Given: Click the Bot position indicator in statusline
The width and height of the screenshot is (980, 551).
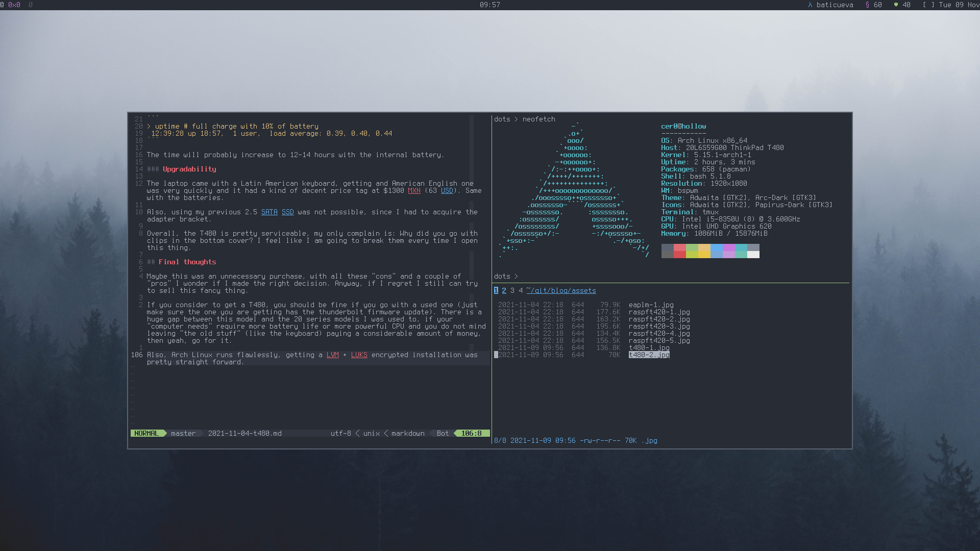Looking at the screenshot, I should click(443, 433).
